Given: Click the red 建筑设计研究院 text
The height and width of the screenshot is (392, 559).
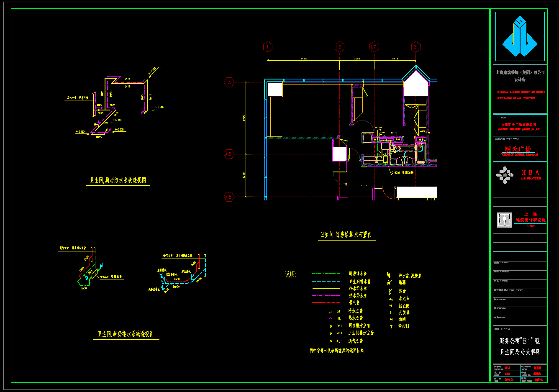Looking at the screenshot, I should [531, 220].
